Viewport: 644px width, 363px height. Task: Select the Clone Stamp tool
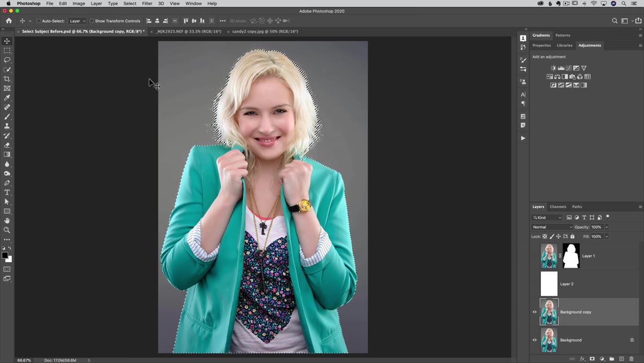click(7, 126)
